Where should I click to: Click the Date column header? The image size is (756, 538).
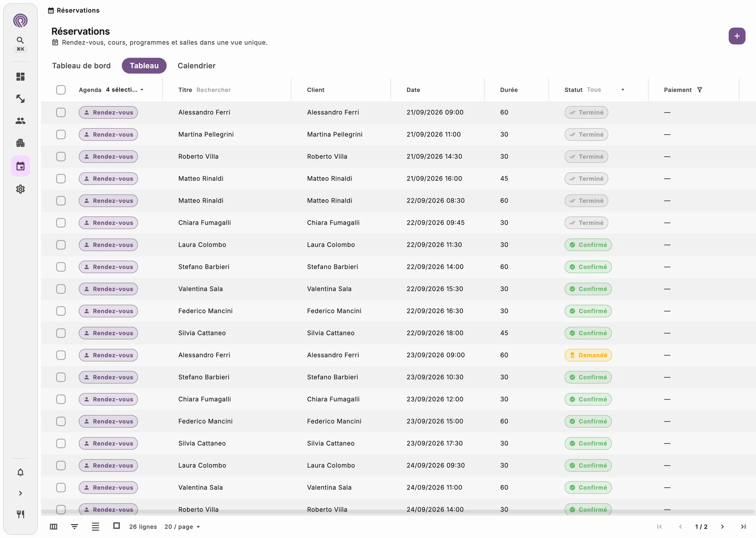coord(413,90)
